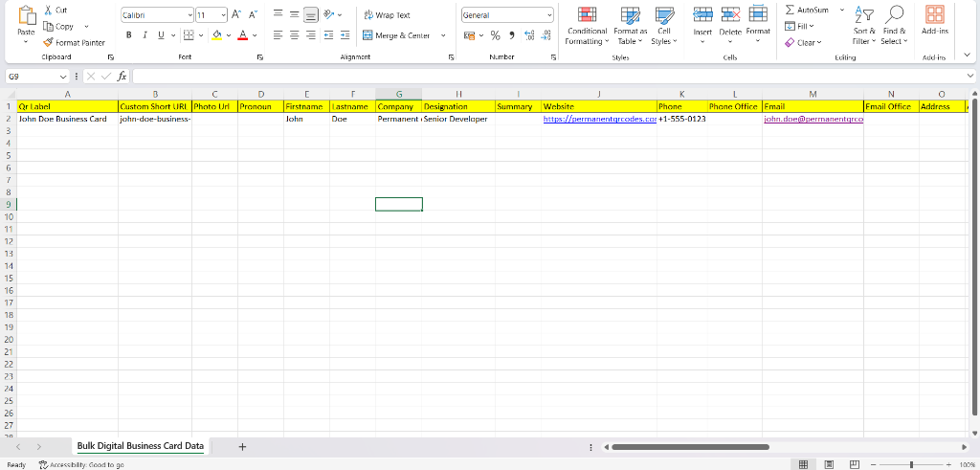Screen dimensions: 980x470
Task: Open Sort & Filter menu
Action: [x=864, y=26]
